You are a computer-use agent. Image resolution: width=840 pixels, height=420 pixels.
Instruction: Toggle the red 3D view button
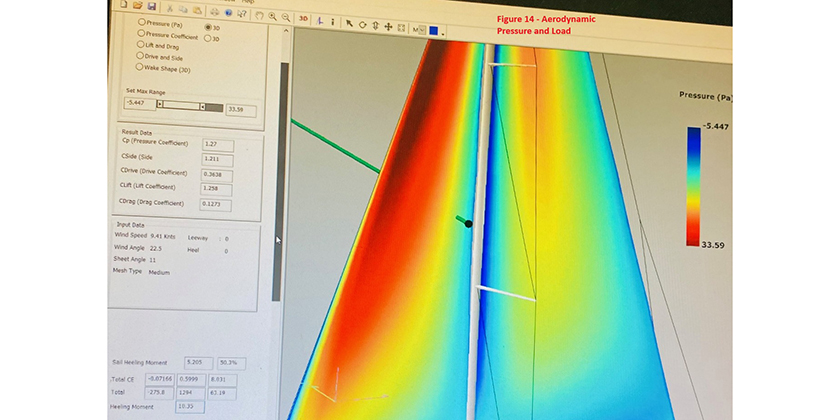(304, 18)
